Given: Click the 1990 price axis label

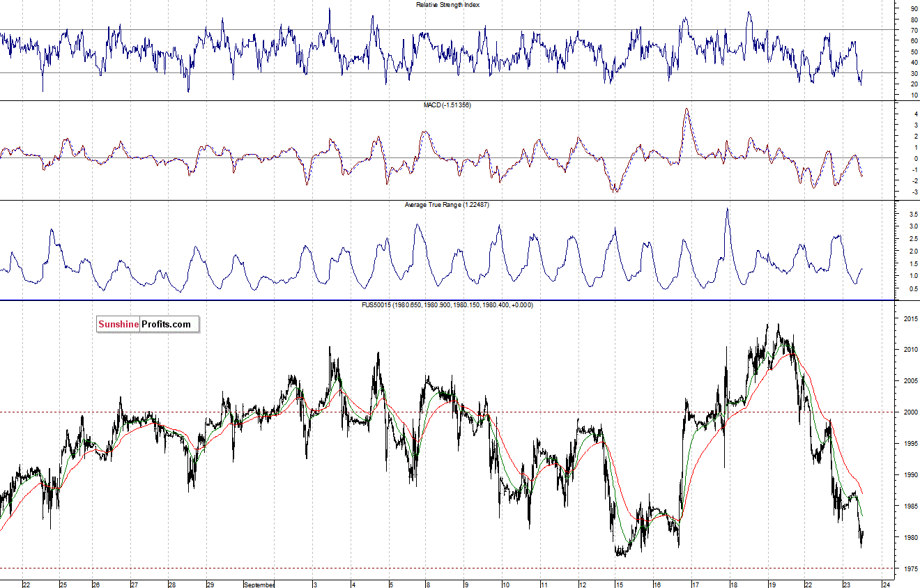Looking at the screenshot, I should [910, 475].
